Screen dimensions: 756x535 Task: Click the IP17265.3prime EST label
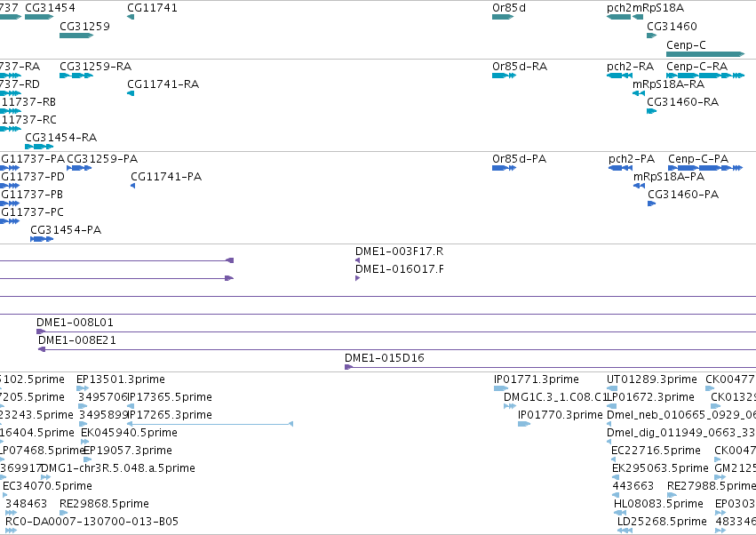click(170, 415)
